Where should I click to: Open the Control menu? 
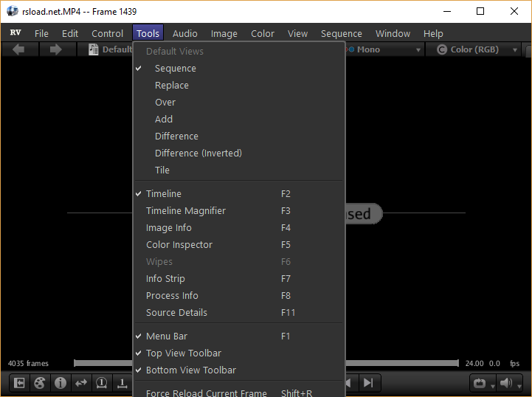[x=107, y=34]
